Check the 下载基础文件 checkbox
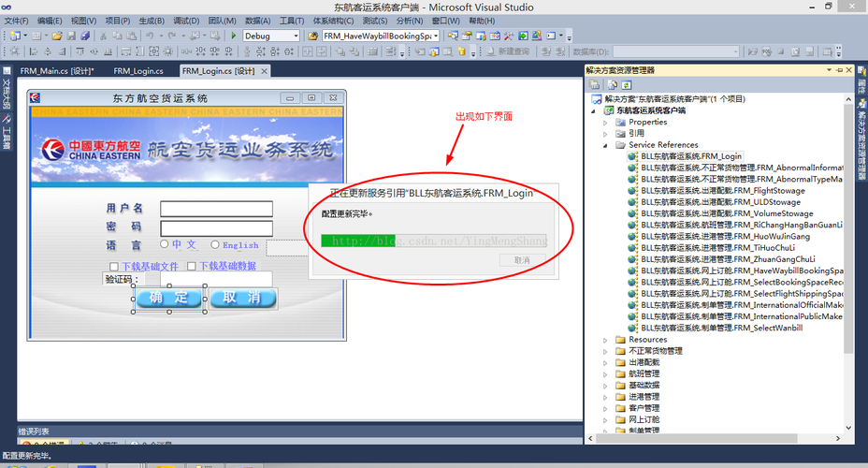Image resolution: width=868 pixels, height=468 pixels. click(114, 267)
